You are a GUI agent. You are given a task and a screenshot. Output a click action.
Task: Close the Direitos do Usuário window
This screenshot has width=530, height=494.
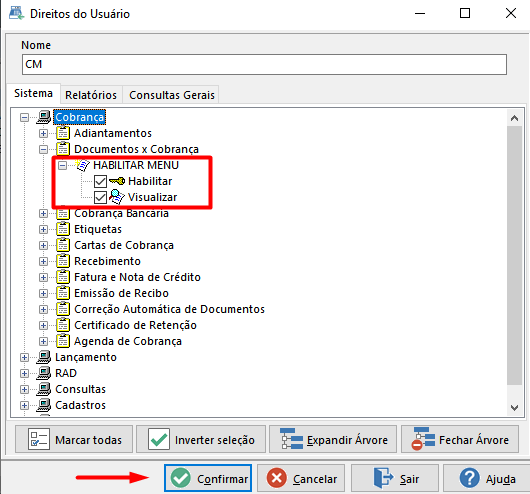point(511,13)
